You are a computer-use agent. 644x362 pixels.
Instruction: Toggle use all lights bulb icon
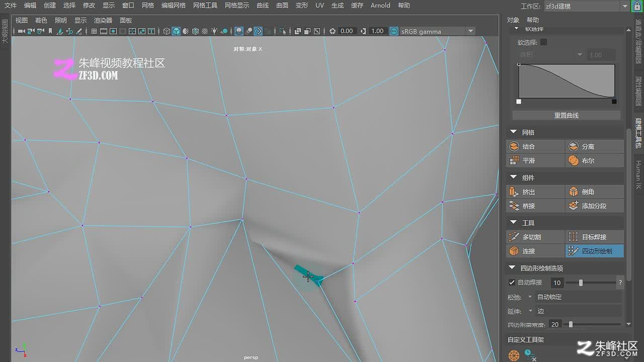[215, 31]
